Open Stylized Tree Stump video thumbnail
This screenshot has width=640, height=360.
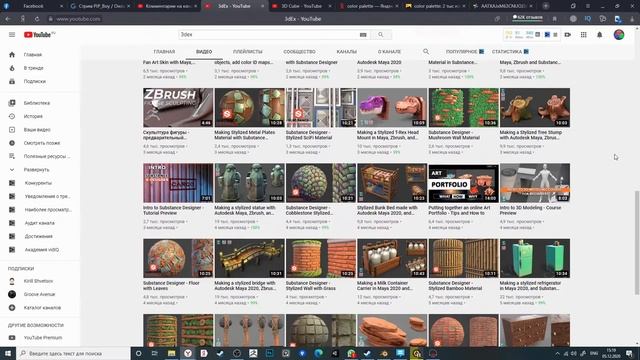tap(535, 107)
